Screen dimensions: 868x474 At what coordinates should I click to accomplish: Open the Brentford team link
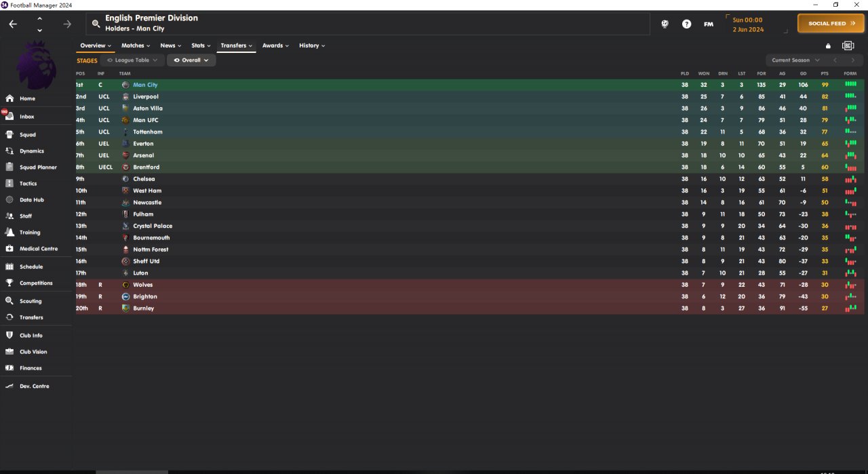click(x=146, y=167)
